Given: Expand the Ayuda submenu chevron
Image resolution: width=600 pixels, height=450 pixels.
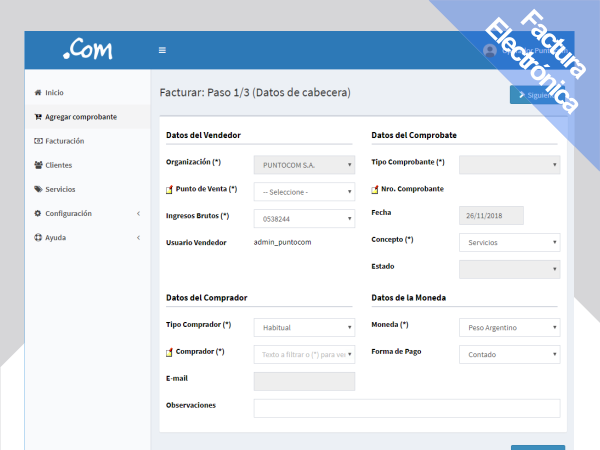Looking at the screenshot, I should 139,238.
